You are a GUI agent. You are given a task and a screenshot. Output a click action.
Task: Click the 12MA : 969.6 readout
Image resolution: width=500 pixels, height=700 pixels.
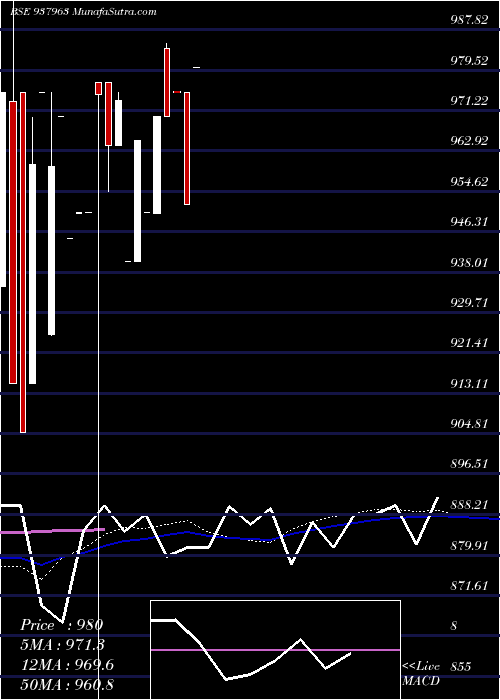tap(67, 665)
